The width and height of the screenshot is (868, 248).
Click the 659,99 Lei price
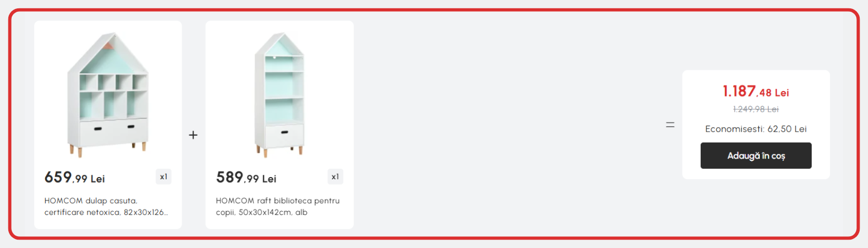click(75, 178)
